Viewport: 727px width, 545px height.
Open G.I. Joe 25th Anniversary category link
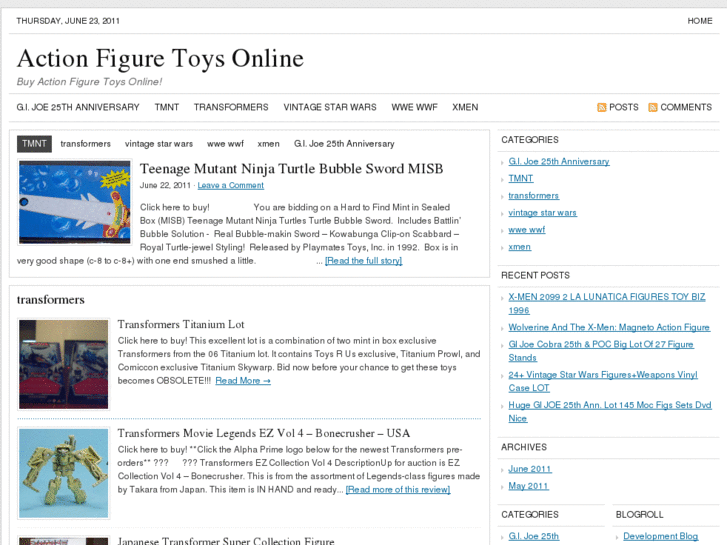coord(559,161)
